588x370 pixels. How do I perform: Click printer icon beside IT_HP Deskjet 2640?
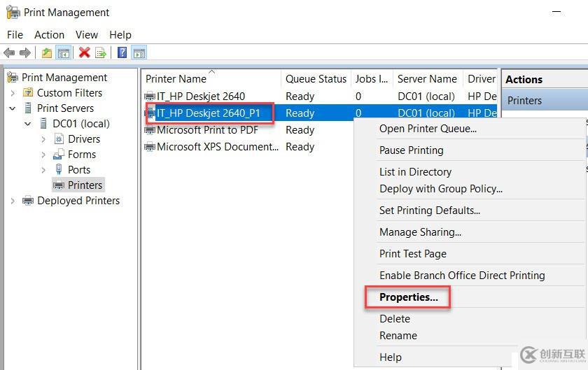tap(150, 97)
